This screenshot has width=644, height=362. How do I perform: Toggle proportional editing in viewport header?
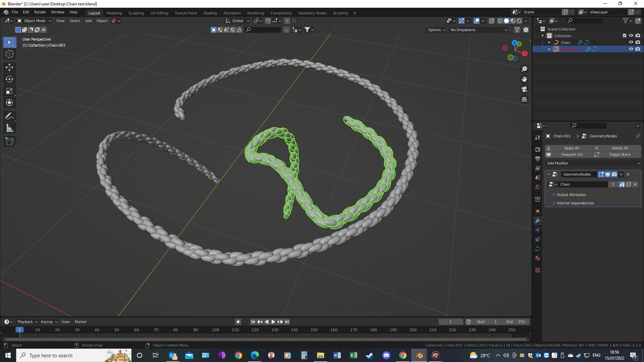287,21
